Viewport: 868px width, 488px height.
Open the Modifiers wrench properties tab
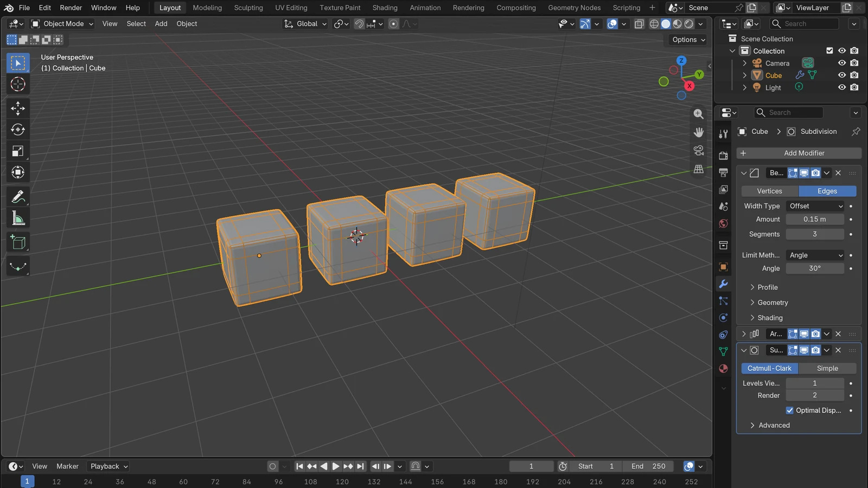723,284
